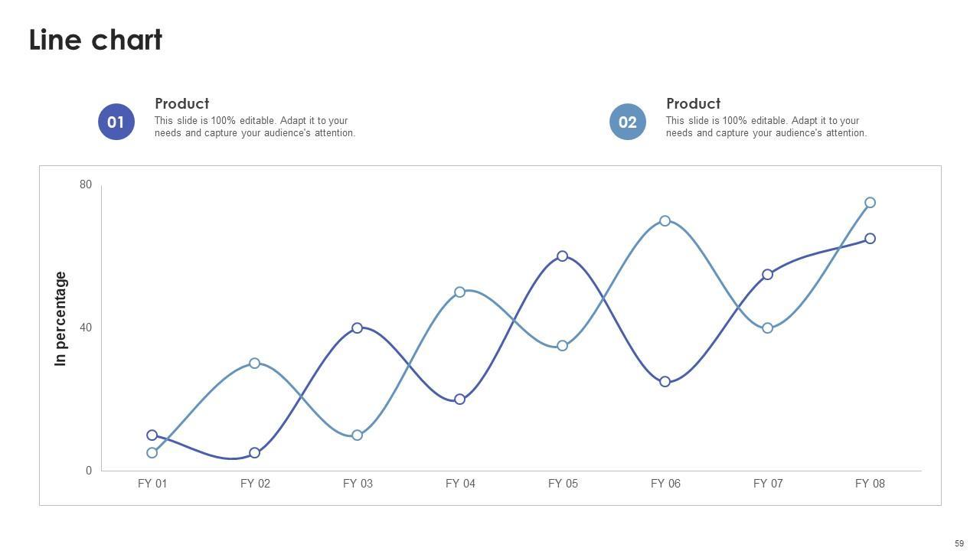Select the light blue marker at FY 02
980x551 pixels.
[x=254, y=364]
